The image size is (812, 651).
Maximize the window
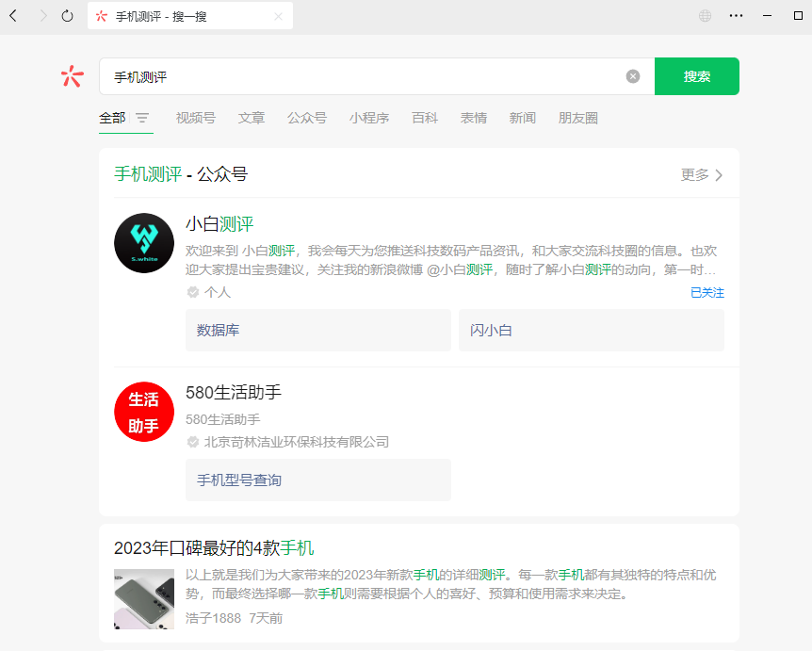click(798, 16)
